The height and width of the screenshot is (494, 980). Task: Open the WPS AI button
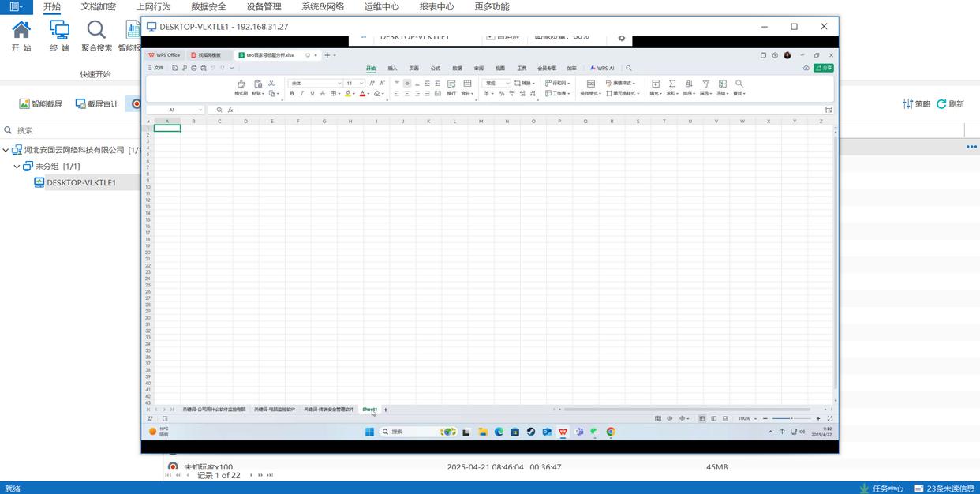click(602, 69)
